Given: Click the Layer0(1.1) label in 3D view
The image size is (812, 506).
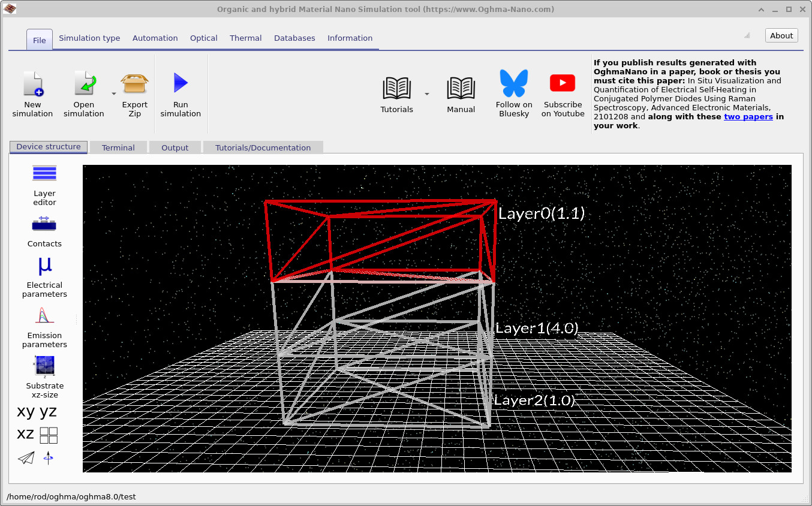Looking at the screenshot, I should tap(541, 213).
